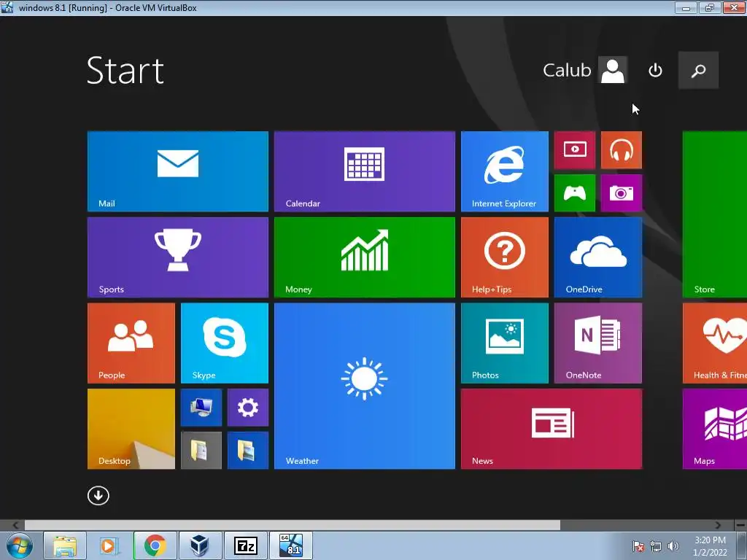747x560 pixels.
Task: Open VirtualBox Manager taskbar icon
Action: pos(200,545)
